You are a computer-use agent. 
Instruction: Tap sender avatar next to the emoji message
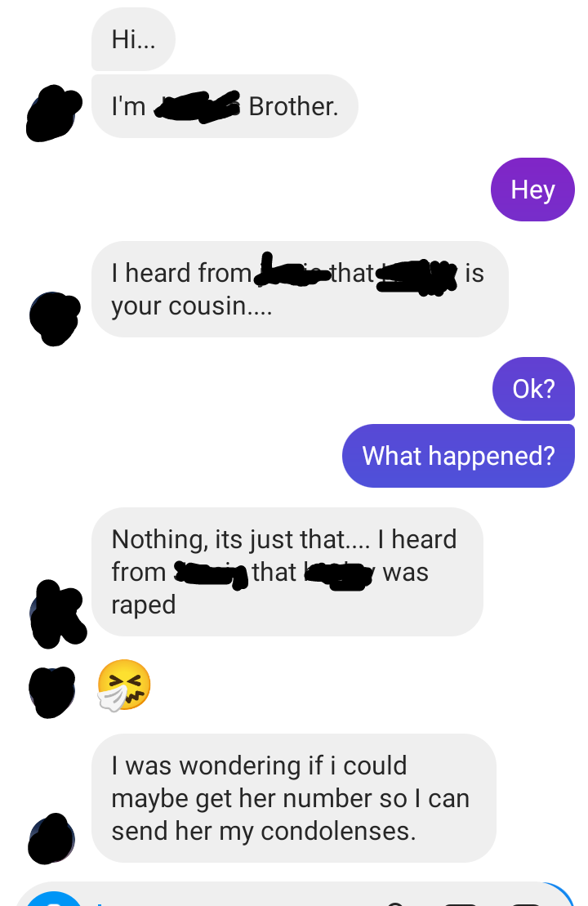point(51,692)
